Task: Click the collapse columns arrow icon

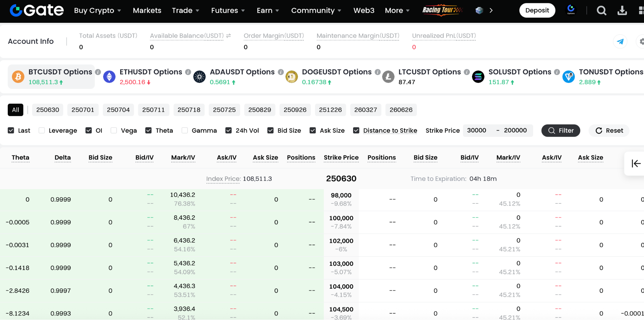Action: point(636,164)
